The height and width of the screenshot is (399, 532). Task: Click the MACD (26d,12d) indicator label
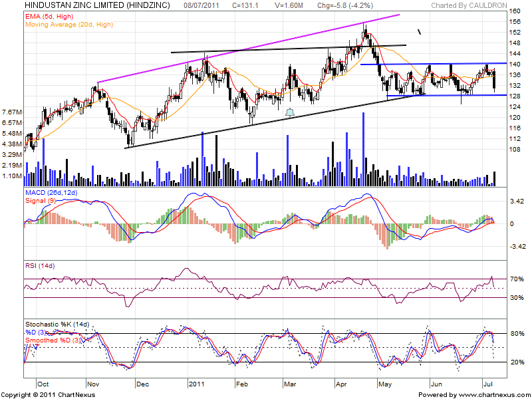51,192
